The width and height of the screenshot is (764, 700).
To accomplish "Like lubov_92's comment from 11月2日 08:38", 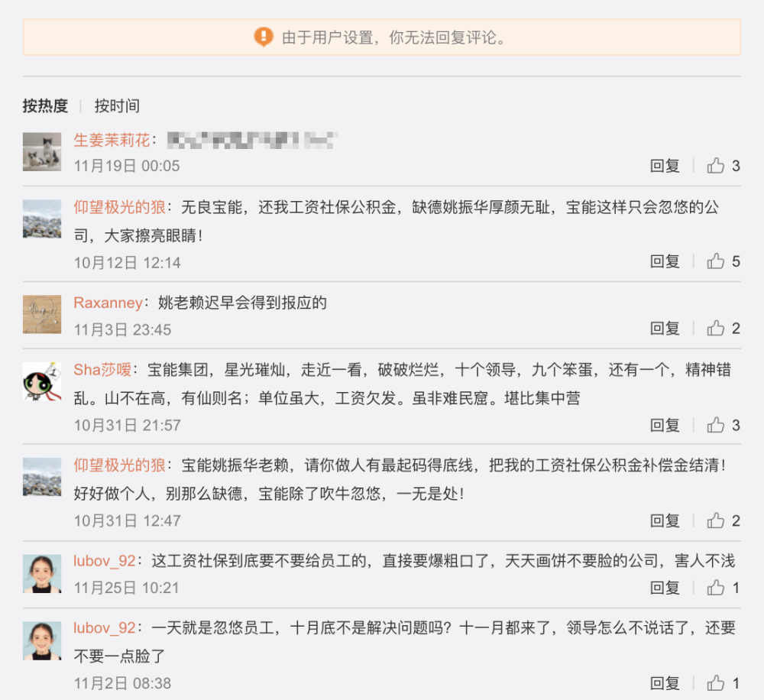I will tap(715, 683).
